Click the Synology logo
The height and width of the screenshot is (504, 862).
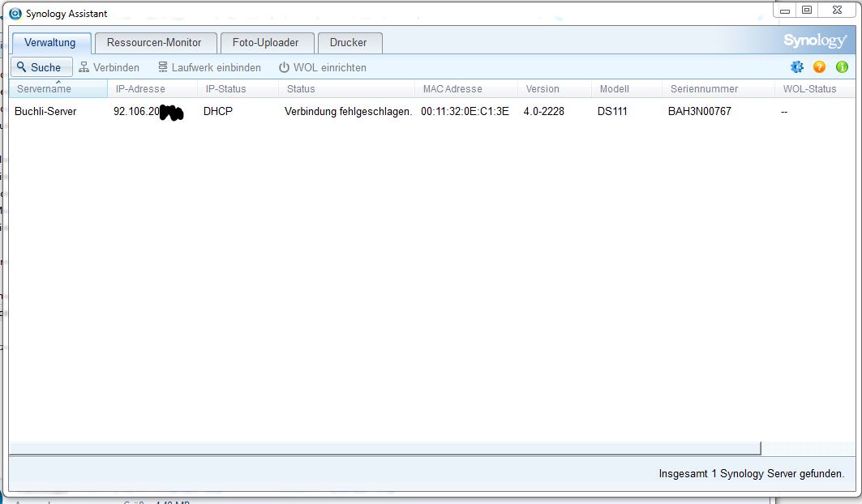point(814,39)
